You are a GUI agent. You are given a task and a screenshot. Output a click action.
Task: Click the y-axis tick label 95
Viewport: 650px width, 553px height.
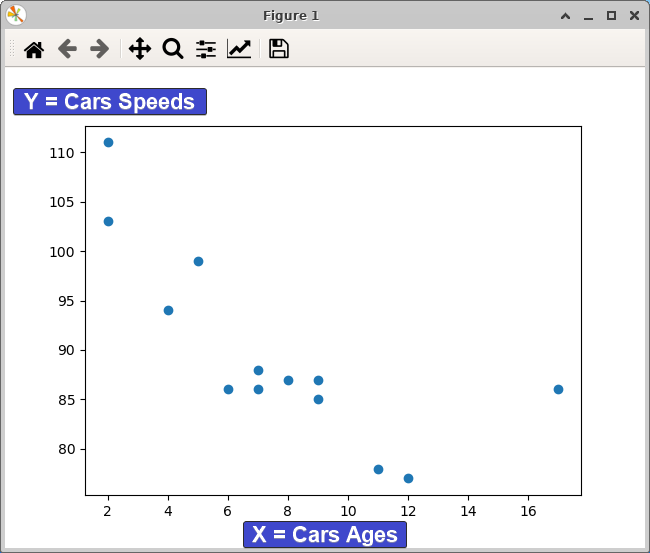click(x=66, y=301)
